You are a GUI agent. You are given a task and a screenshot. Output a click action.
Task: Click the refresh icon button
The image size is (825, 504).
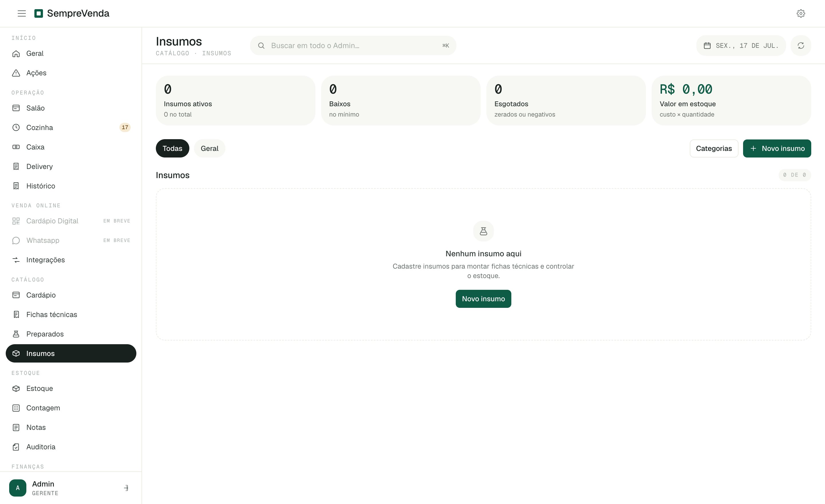(x=801, y=46)
